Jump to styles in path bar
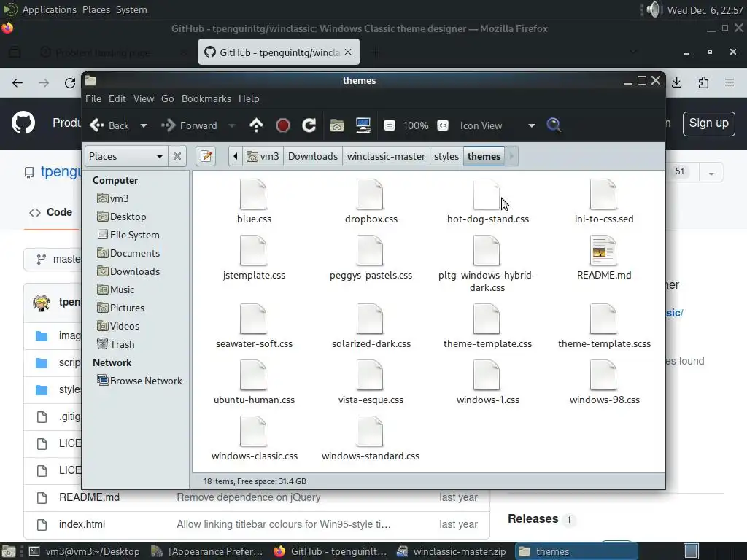Image resolution: width=747 pixels, height=560 pixels. click(x=446, y=156)
